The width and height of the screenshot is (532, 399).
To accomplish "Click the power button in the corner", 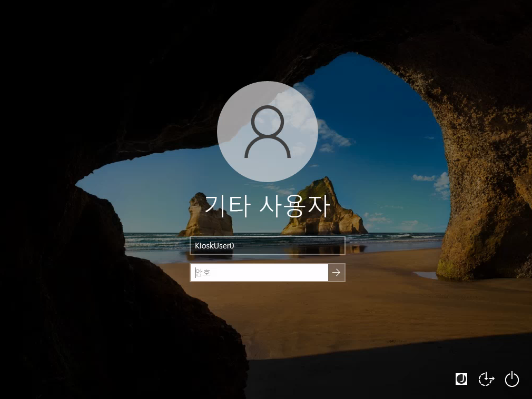I will [x=511, y=379].
